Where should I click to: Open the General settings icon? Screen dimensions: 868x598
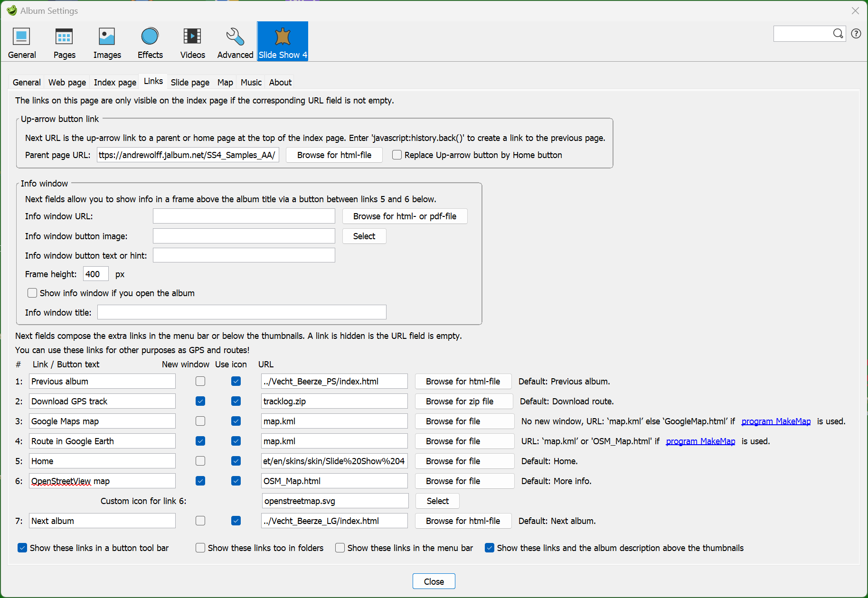click(x=21, y=42)
